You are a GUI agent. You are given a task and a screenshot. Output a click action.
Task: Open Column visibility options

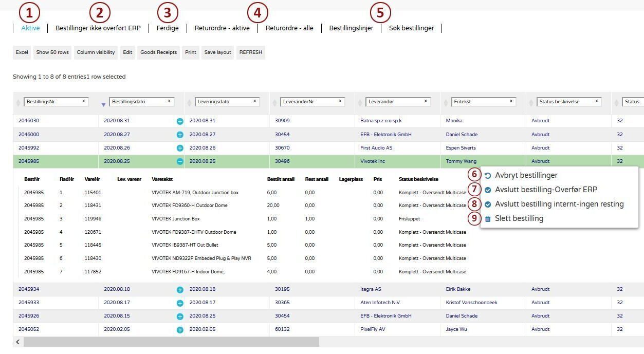tap(96, 52)
